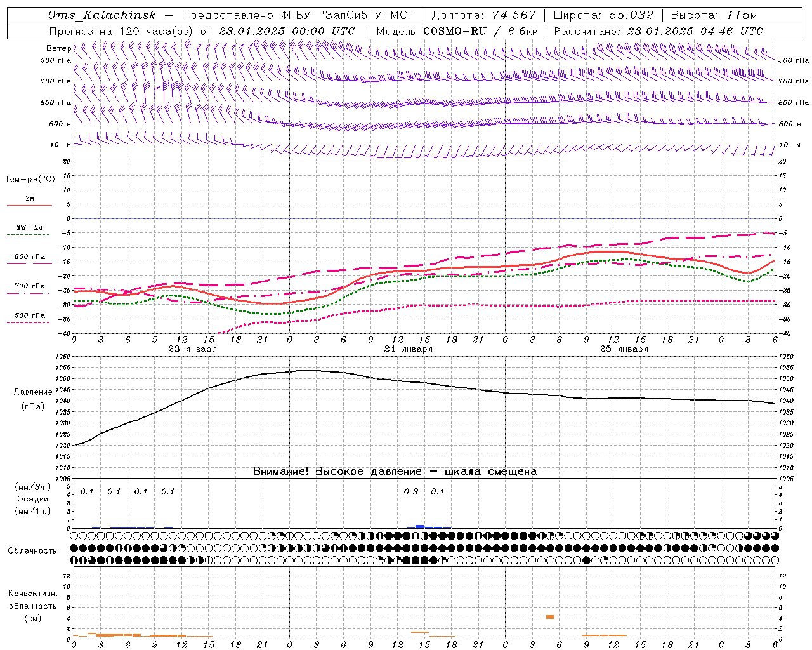Click the station name Oms_Kalachinsk
812x650 pixels.
coord(101,15)
